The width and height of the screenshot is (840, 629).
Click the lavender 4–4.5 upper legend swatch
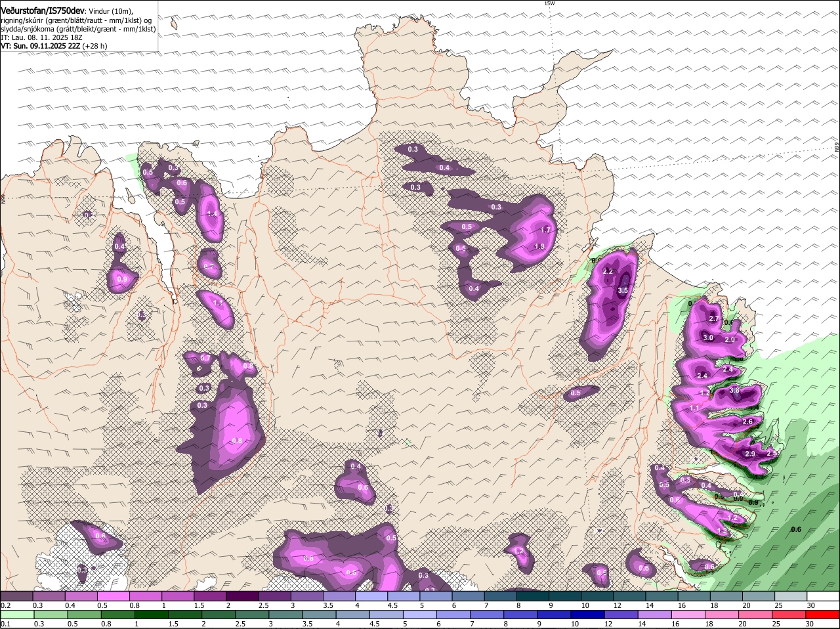373,596
